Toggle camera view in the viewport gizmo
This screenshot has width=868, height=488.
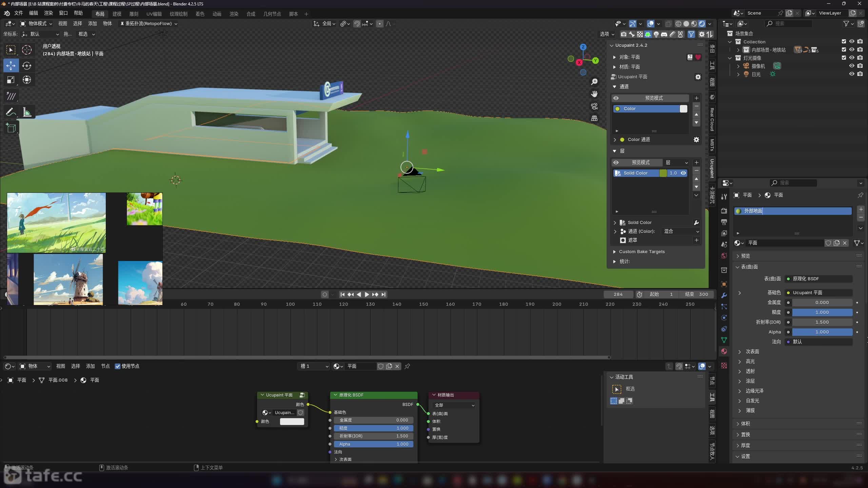(x=594, y=106)
